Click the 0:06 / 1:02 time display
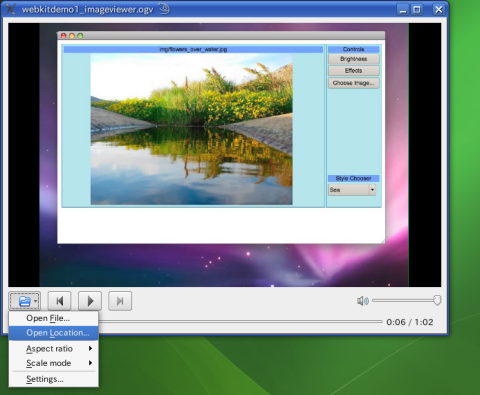Screen dimensions: 480x395 410,322
